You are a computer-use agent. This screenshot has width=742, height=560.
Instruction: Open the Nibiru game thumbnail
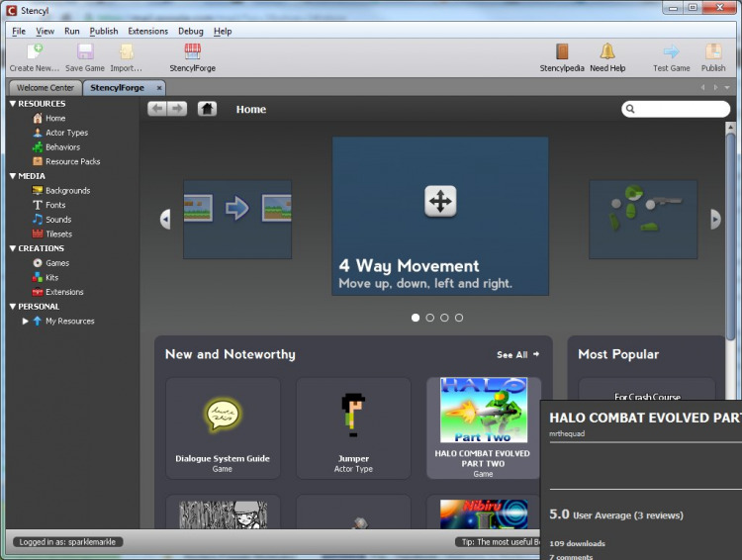click(x=483, y=514)
